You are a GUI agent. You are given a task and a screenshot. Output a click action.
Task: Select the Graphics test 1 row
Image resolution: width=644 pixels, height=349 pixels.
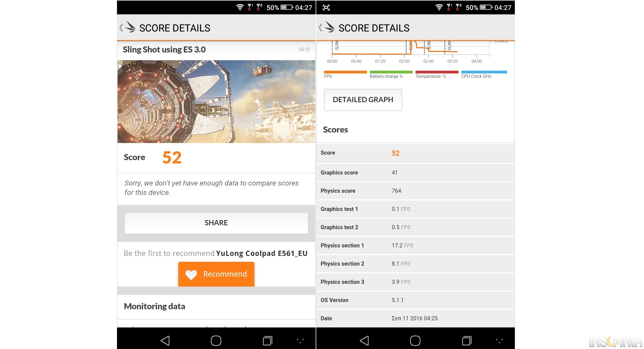click(x=415, y=209)
